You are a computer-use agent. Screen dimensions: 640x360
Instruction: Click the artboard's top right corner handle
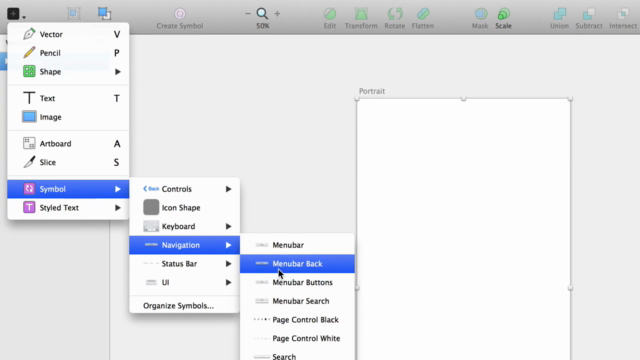click(570, 98)
